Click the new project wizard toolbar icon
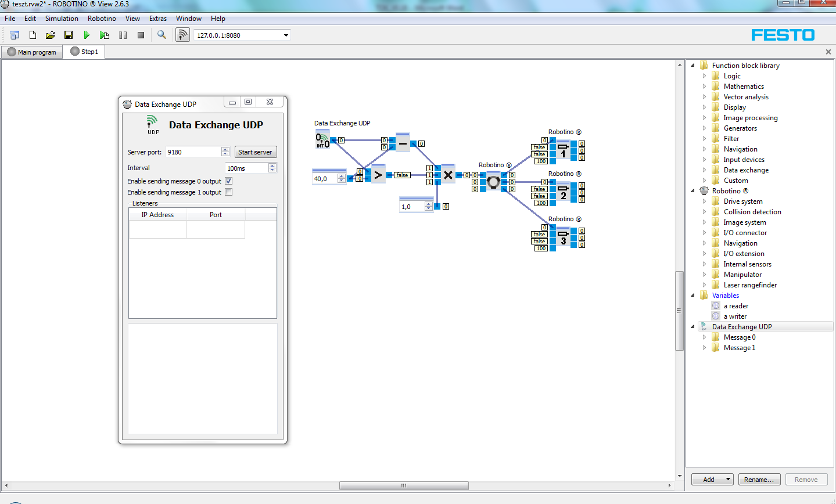 tap(15, 35)
